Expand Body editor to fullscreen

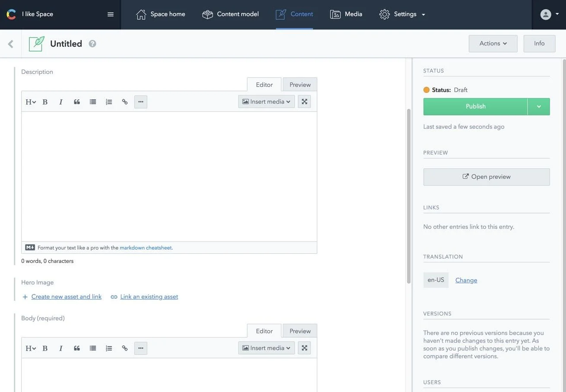pos(304,348)
